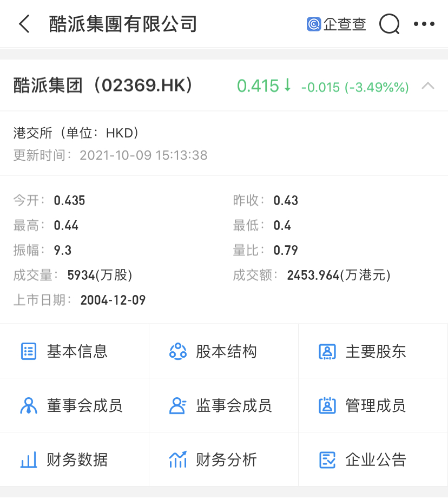Open 主要股东 section
The width and height of the screenshot is (448, 499).
pyautogui.click(x=373, y=351)
